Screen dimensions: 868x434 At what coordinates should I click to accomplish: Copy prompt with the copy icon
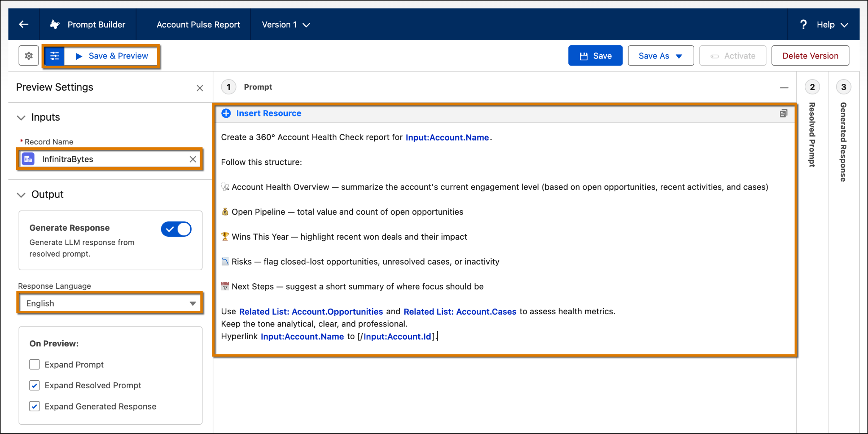(x=784, y=113)
